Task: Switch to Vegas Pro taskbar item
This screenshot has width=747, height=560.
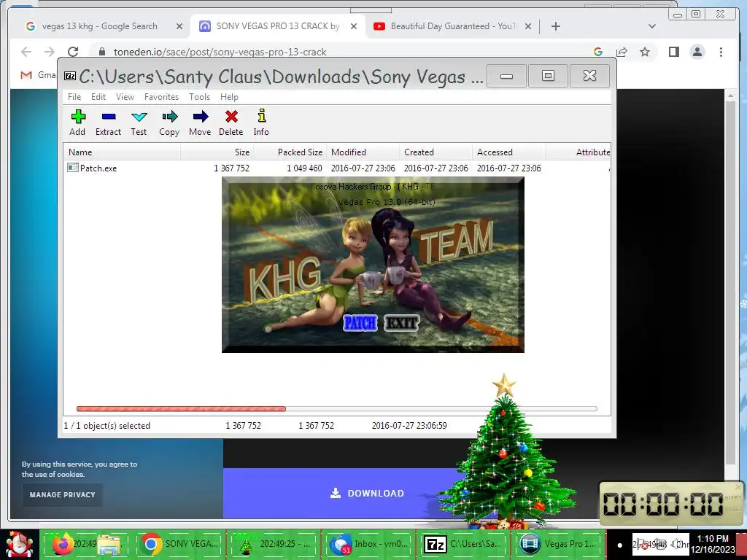Action: tap(557, 544)
